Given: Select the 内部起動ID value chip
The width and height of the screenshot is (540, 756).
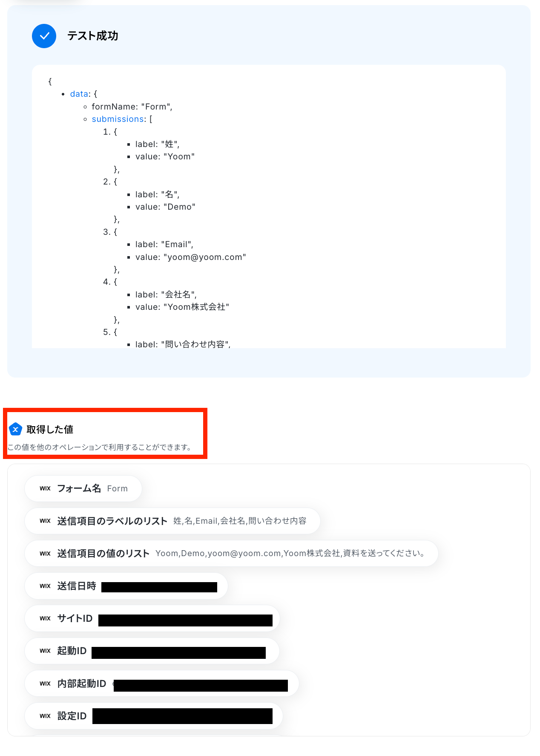Looking at the screenshot, I should pyautogui.click(x=162, y=684).
